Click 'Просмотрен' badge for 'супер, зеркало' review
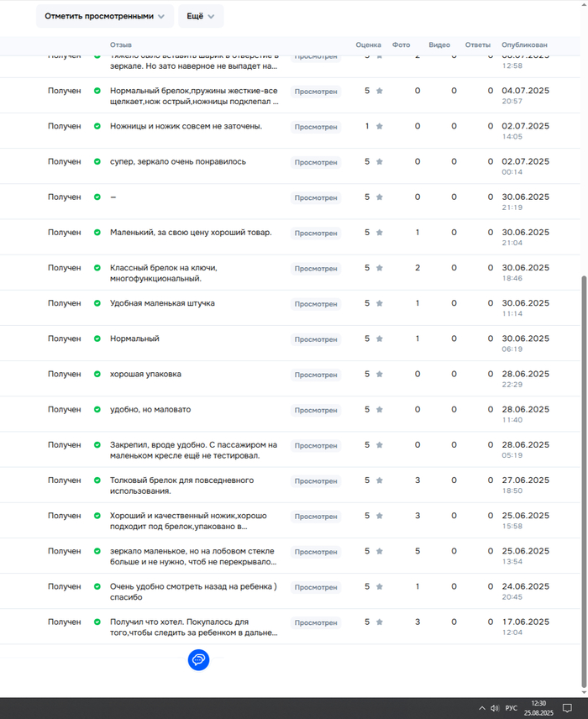Screen dimensions: 588x719 click(316, 163)
